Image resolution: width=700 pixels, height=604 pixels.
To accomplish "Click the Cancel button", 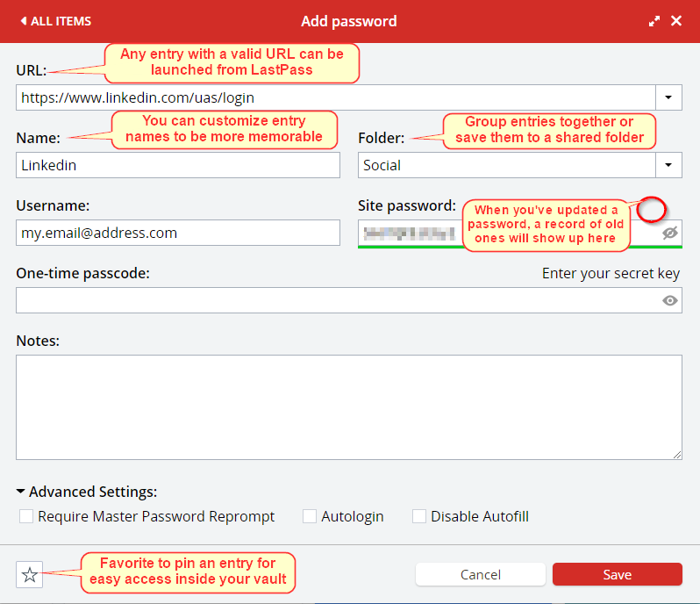I will pyautogui.click(x=481, y=574).
